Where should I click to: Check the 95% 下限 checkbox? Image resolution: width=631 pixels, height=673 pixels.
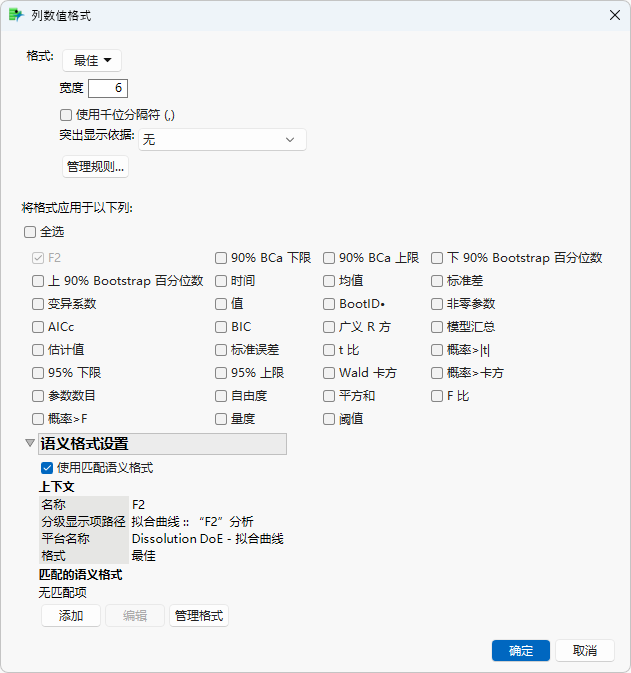click(x=38, y=373)
